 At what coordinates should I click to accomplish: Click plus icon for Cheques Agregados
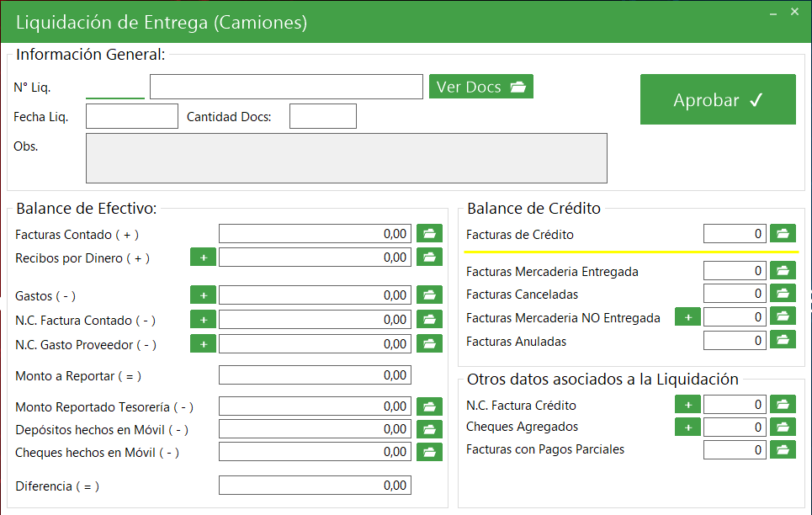[687, 427]
